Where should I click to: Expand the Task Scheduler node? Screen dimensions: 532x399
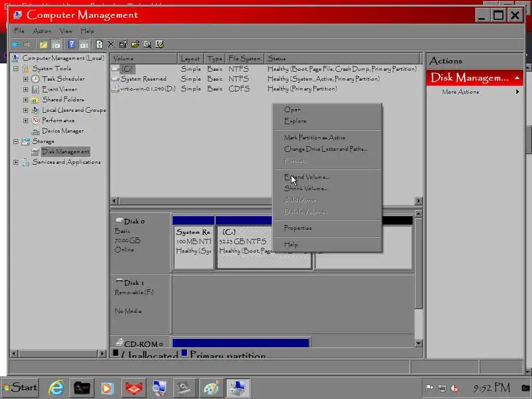(26, 79)
